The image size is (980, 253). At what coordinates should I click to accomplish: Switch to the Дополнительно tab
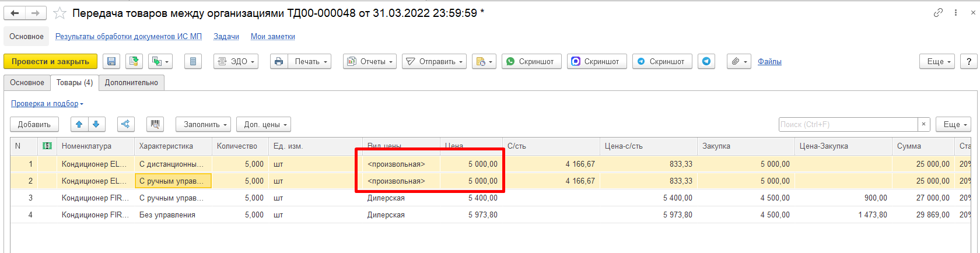131,83
